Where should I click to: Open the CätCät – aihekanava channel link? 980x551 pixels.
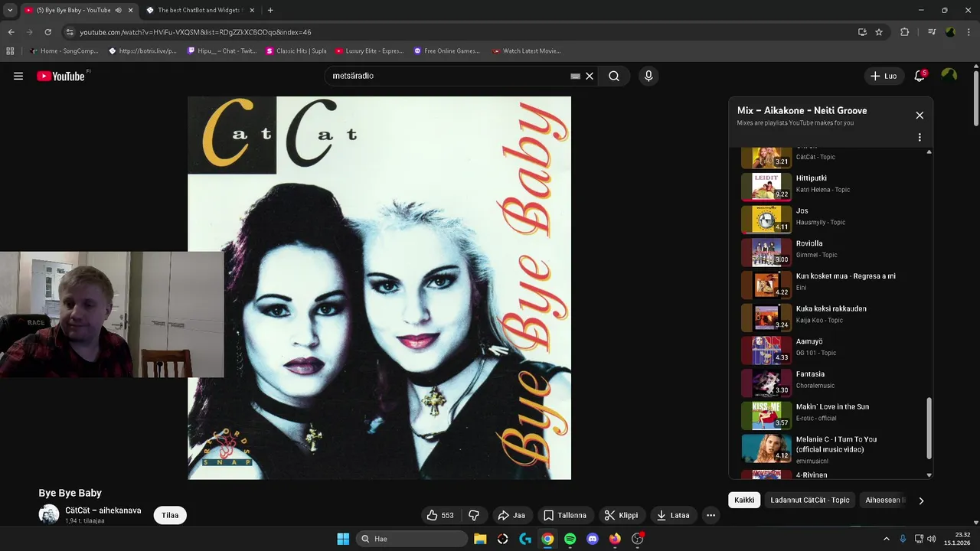[103, 510]
